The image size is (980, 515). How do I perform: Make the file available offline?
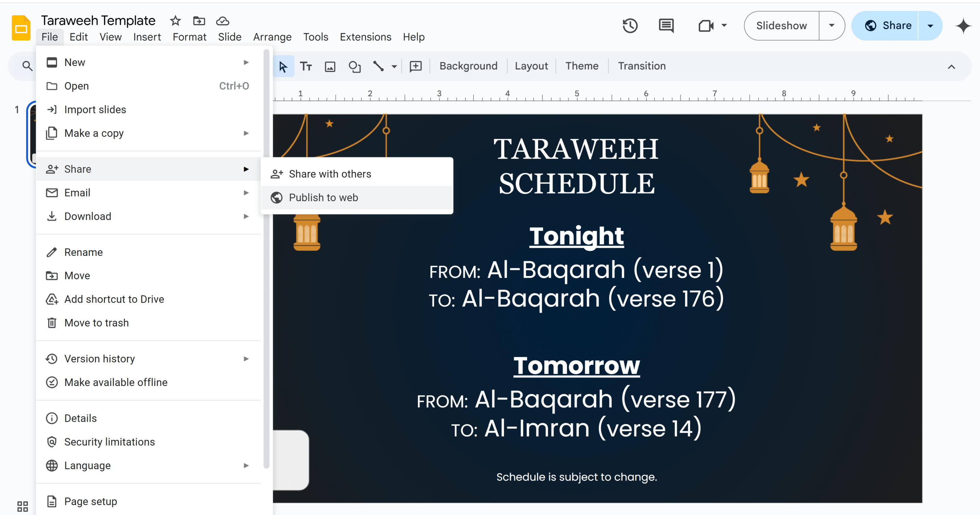click(116, 382)
